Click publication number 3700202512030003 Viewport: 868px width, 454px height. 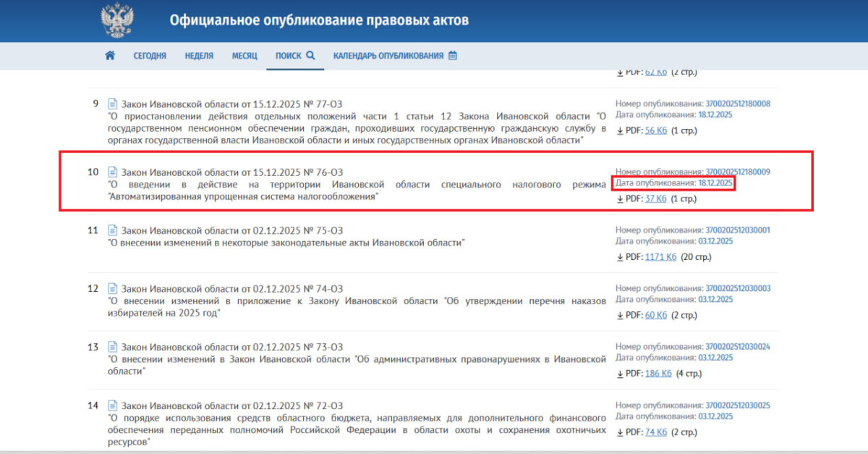coord(738,288)
